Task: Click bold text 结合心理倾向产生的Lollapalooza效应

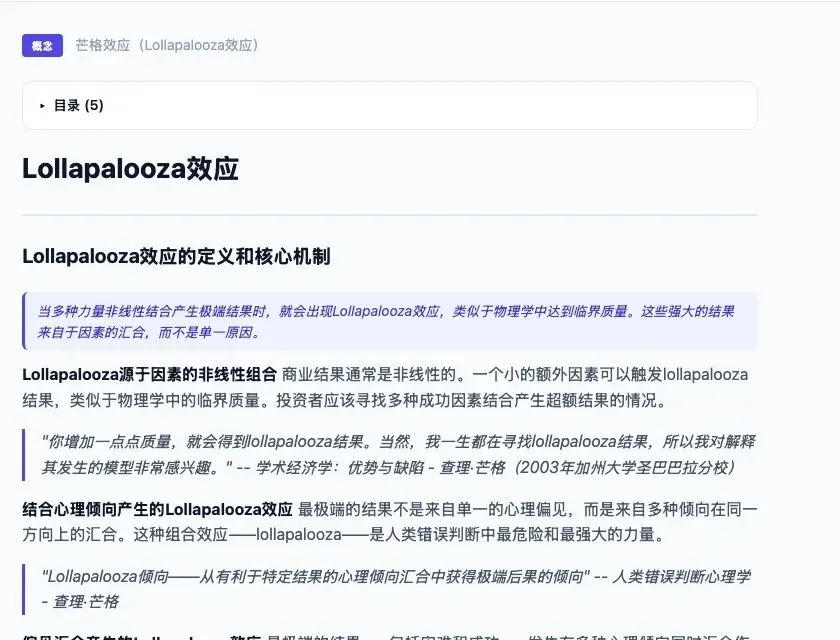Action: pos(158,509)
